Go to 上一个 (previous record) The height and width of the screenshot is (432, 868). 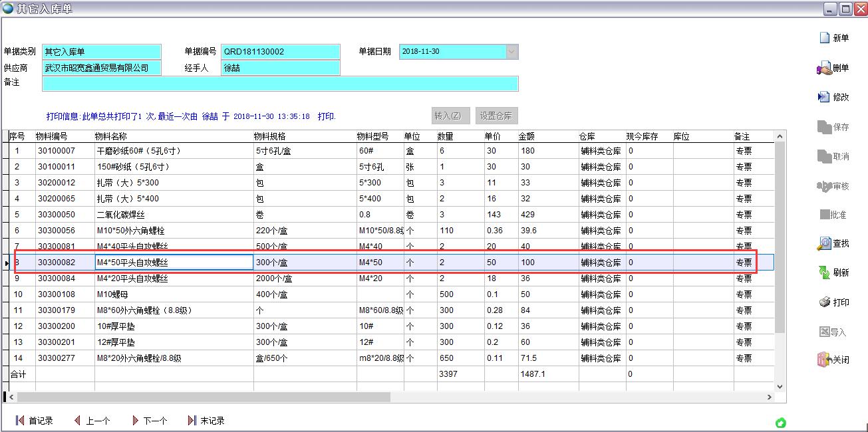(x=77, y=421)
